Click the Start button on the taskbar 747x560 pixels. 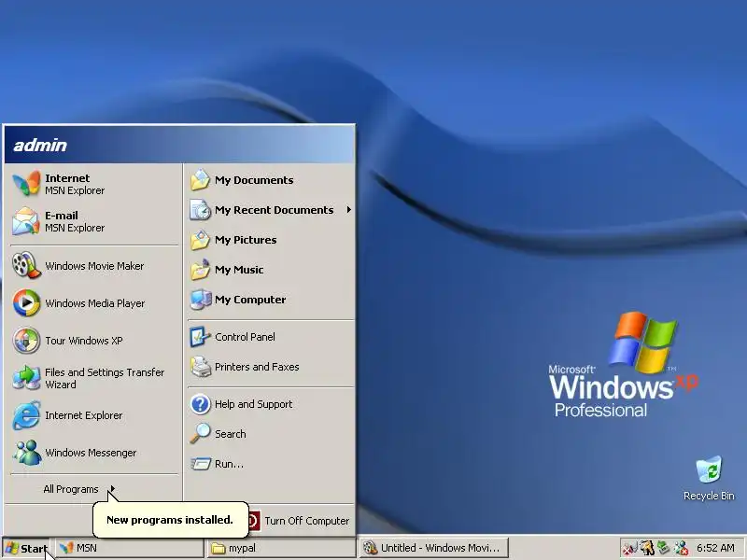[x=26, y=548]
